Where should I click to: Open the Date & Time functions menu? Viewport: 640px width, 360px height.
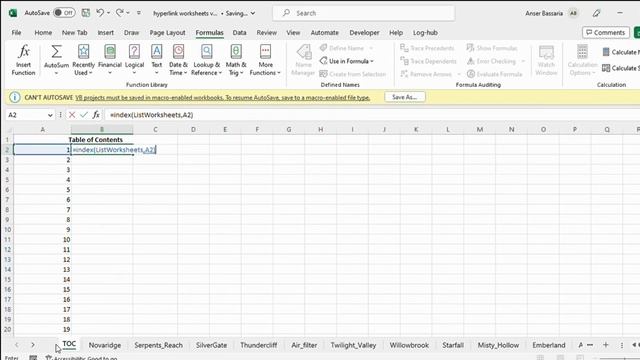pos(178,60)
